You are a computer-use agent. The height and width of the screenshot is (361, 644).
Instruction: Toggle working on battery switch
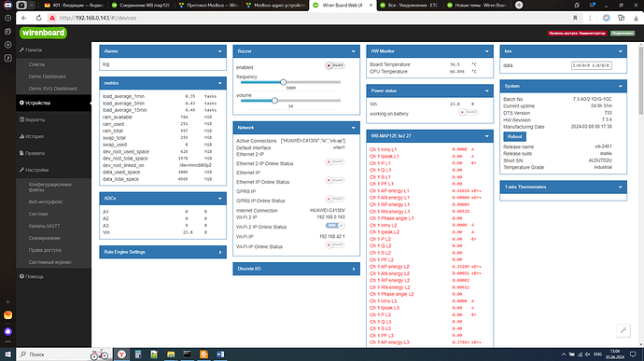pos(469,112)
